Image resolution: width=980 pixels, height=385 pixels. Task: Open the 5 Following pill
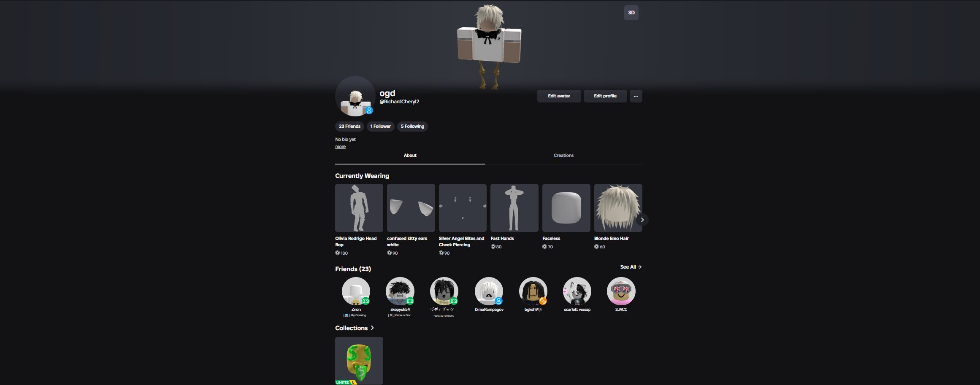(x=412, y=127)
